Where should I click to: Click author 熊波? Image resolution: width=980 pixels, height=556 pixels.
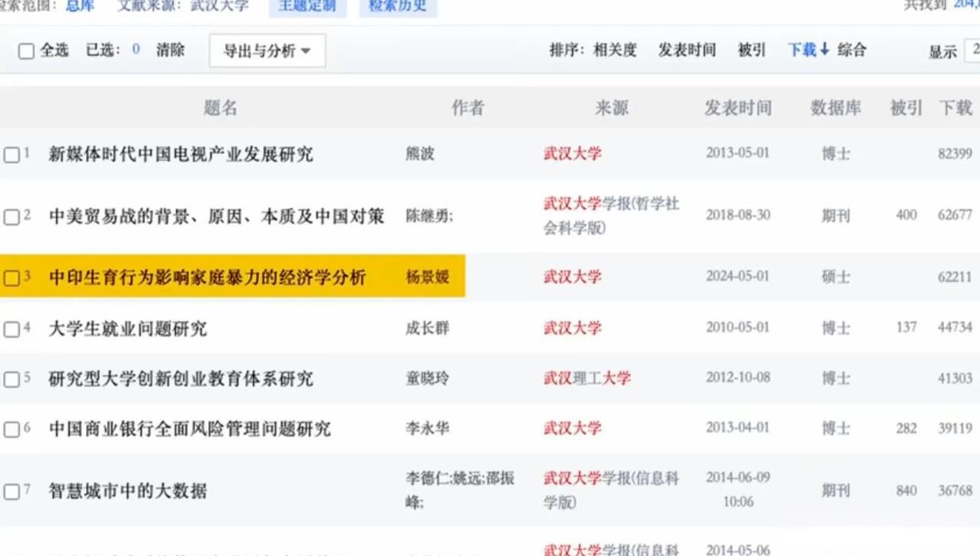(x=420, y=154)
